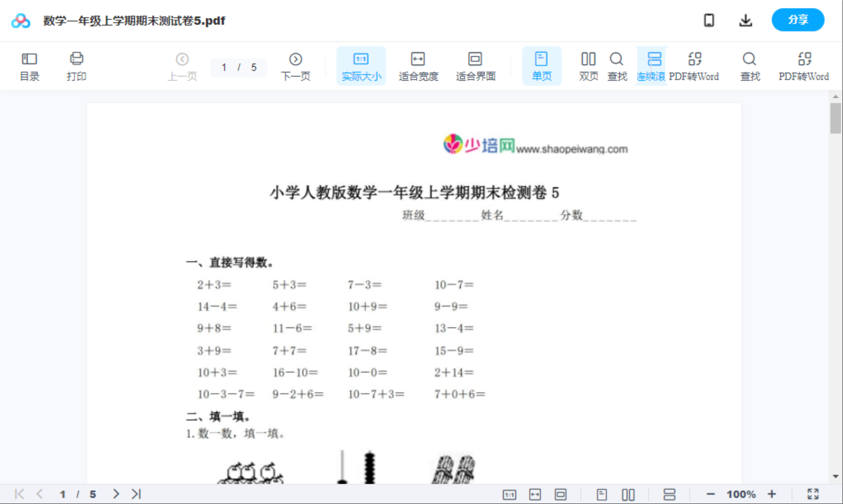Screen dimensions: 843x504
Task: Click the 打印 print icon
Action: (x=76, y=65)
